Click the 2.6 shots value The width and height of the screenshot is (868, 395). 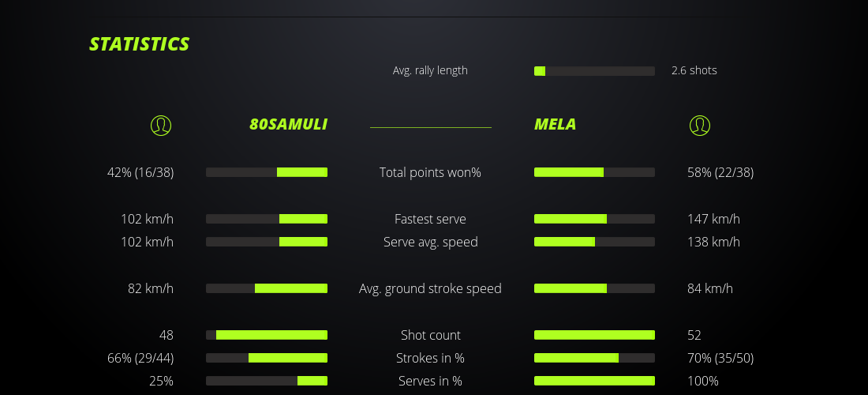(x=694, y=70)
